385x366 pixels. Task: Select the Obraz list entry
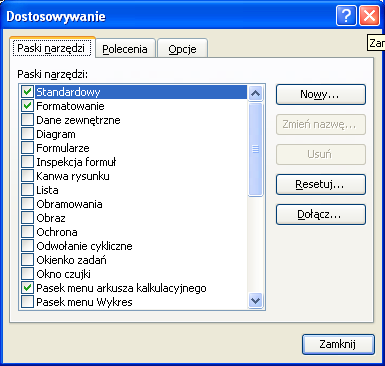[x=51, y=218]
